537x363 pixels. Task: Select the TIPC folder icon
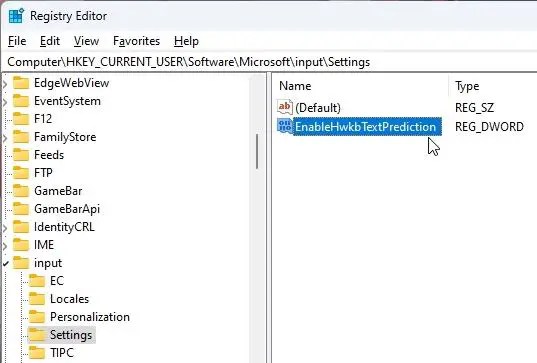tap(37, 353)
